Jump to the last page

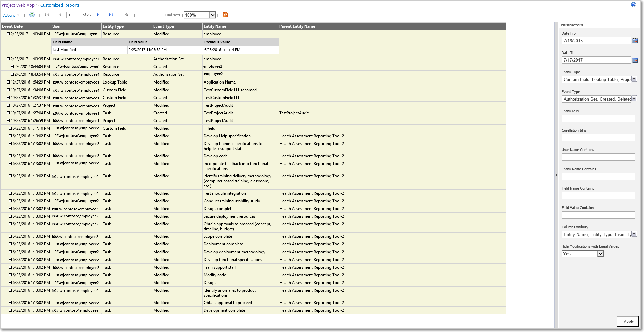coord(111,15)
